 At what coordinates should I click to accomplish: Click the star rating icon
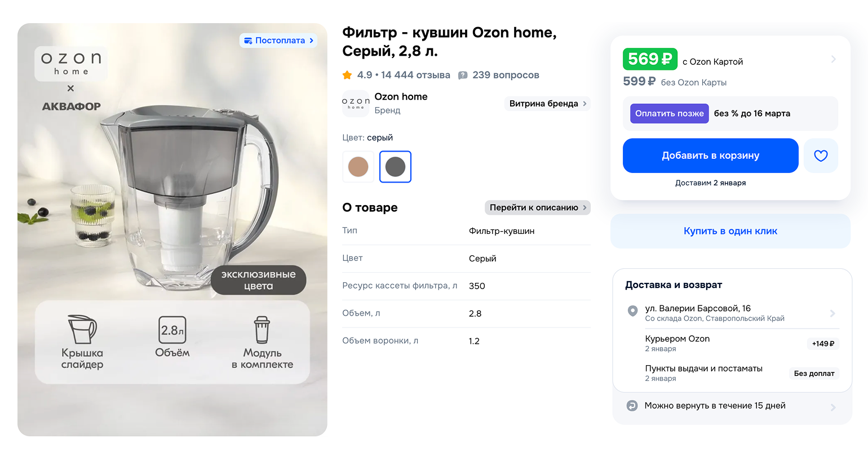(x=347, y=74)
